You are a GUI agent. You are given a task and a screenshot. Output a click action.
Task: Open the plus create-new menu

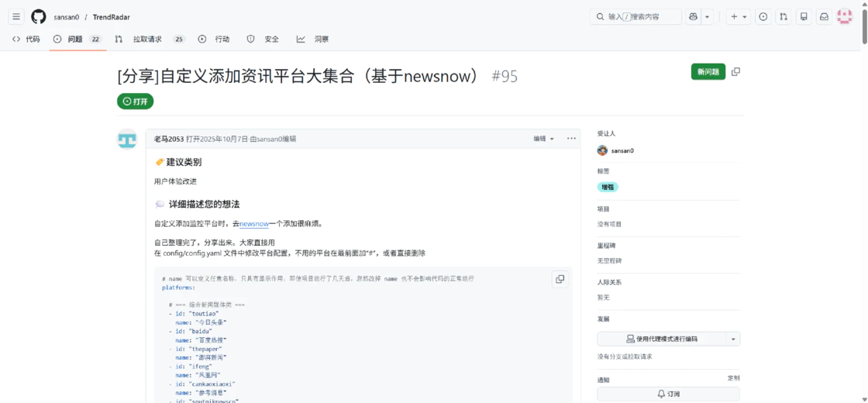pyautogui.click(x=739, y=16)
